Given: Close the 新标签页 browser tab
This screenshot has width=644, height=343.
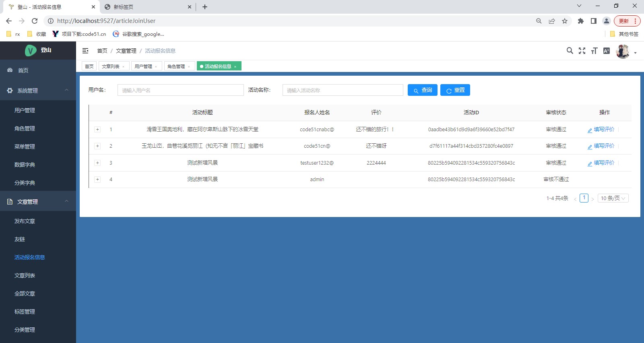Looking at the screenshot, I should [190, 7].
